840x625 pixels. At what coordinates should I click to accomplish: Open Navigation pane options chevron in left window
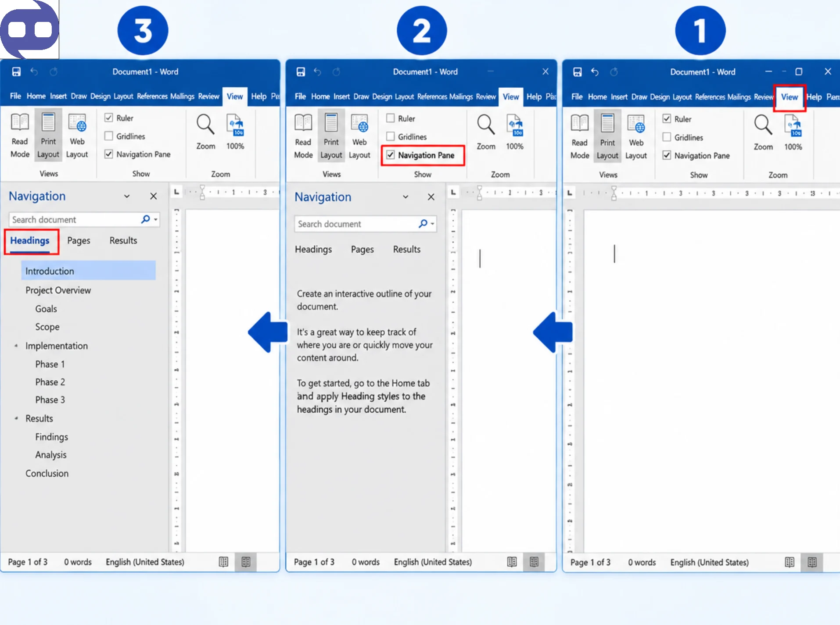pos(127,196)
